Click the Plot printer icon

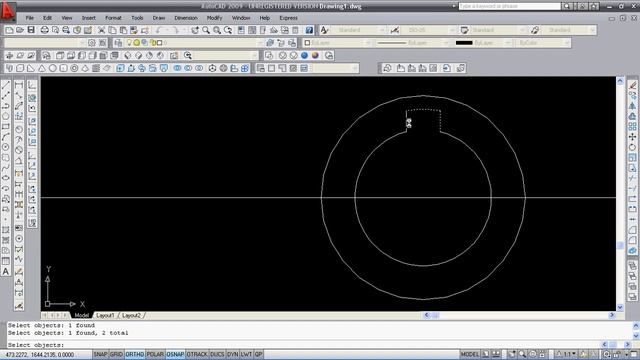point(44,30)
